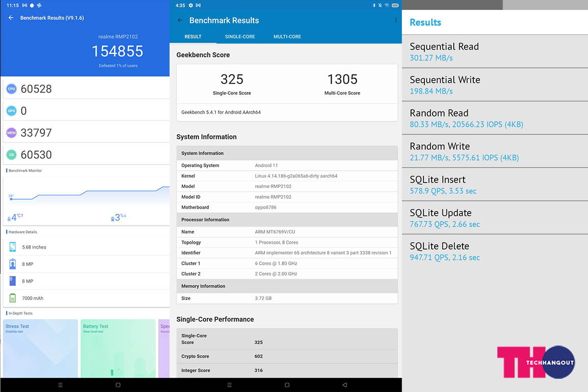Tap the MEM score icon
588x392 pixels.
(x=11, y=133)
